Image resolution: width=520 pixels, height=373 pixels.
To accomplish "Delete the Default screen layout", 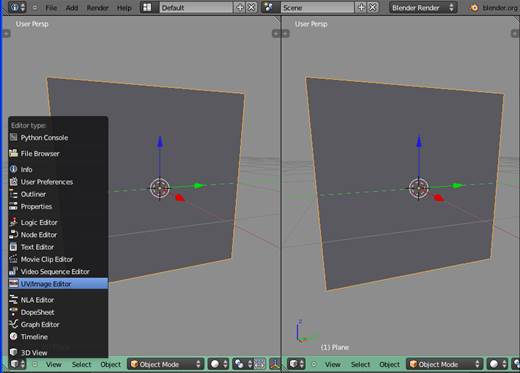I will coord(252,7).
